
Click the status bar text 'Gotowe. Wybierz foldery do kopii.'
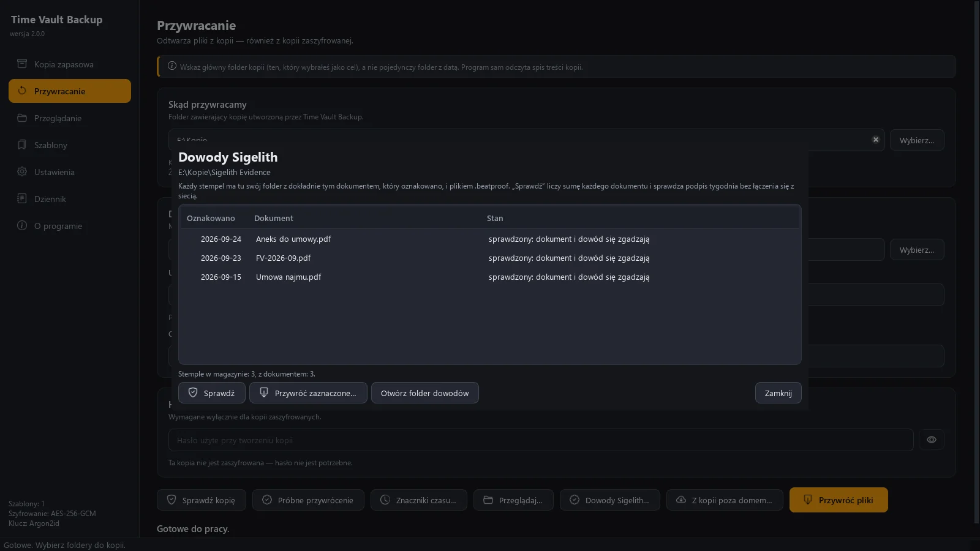pos(64,545)
